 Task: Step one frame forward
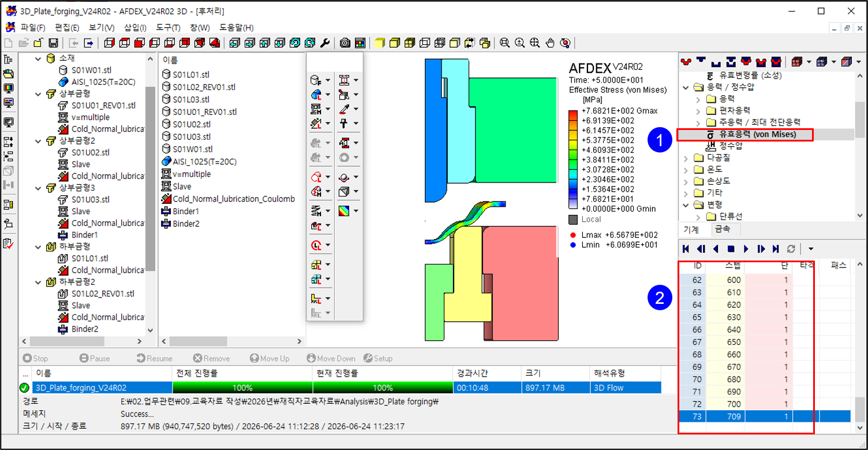761,249
